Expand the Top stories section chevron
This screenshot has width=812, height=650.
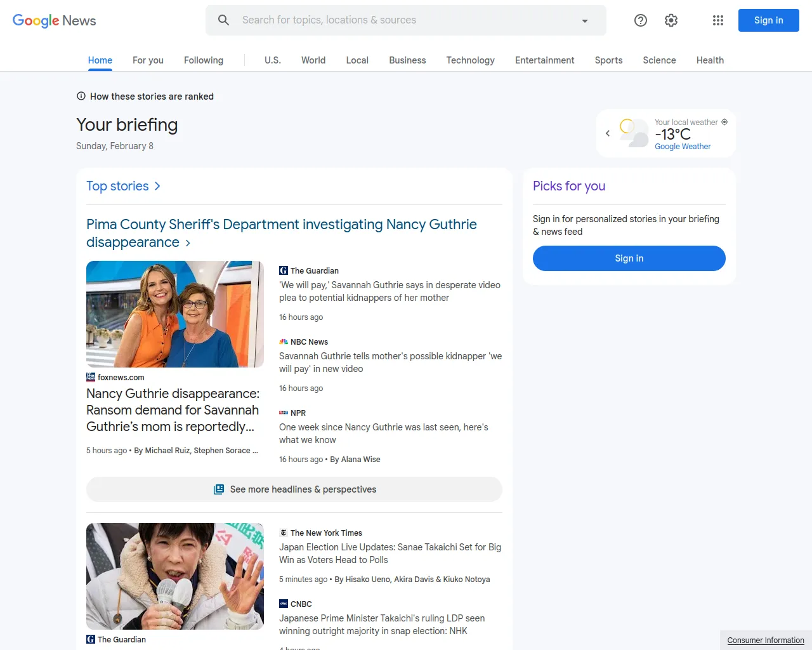(156, 186)
